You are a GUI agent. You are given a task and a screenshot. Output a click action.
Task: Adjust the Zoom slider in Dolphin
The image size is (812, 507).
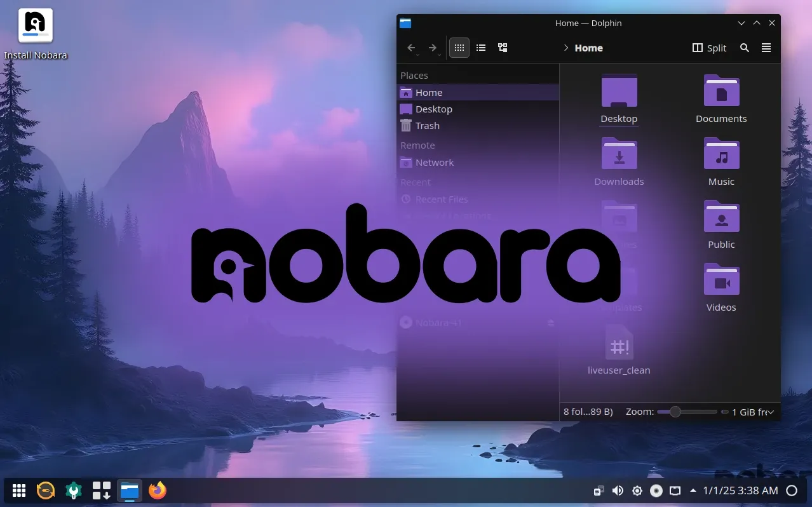675,412
